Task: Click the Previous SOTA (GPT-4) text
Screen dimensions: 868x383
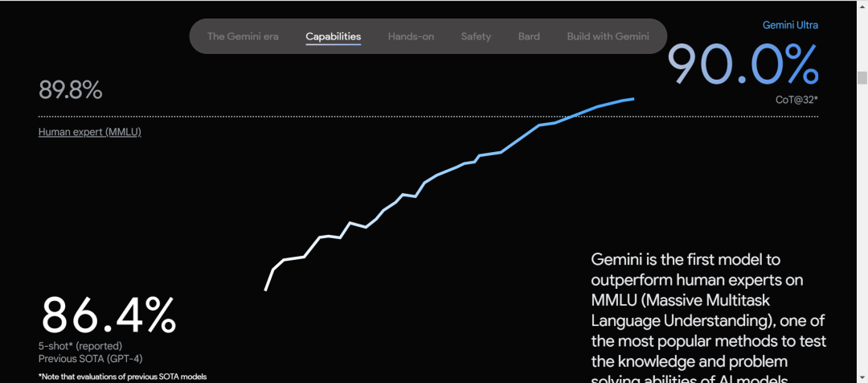Action: (91, 359)
